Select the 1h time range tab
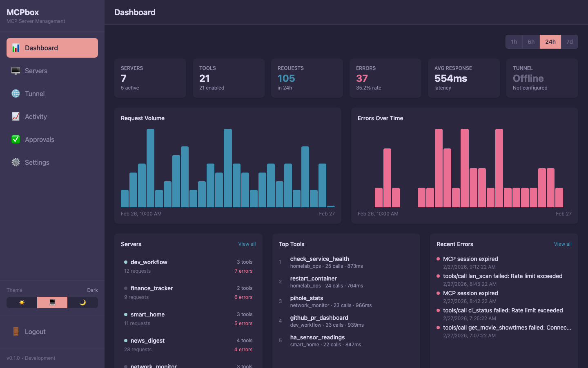 click(x=514, y=42)
